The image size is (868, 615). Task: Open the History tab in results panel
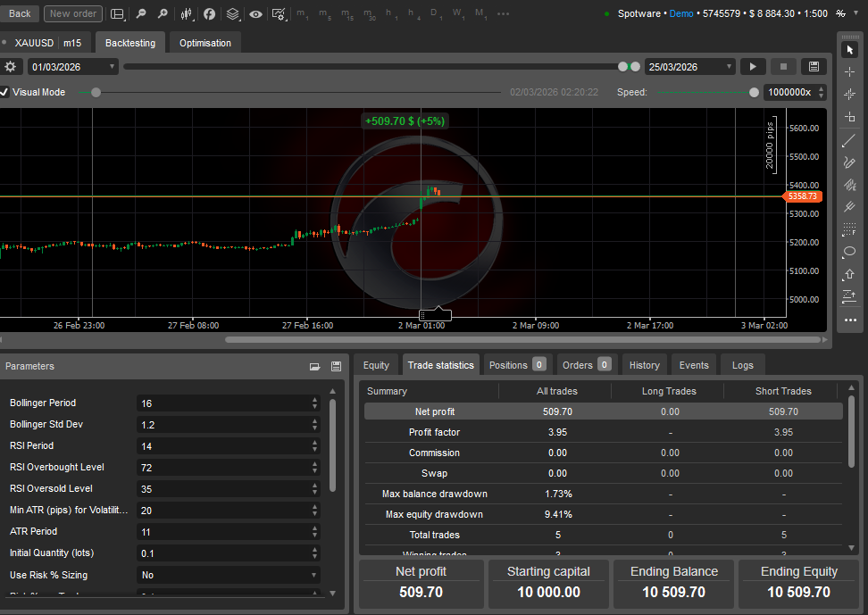[x=644, y=364]
